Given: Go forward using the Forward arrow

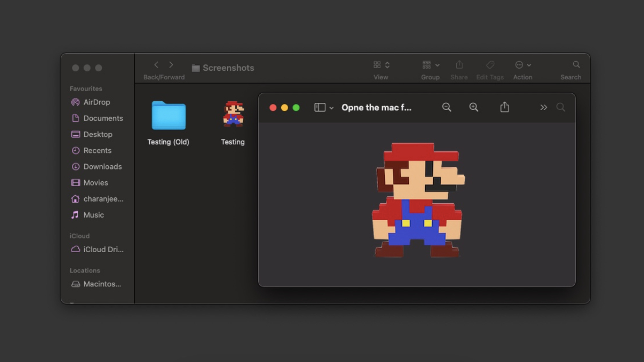Looking at the screenshot, I should pos(171,64).
